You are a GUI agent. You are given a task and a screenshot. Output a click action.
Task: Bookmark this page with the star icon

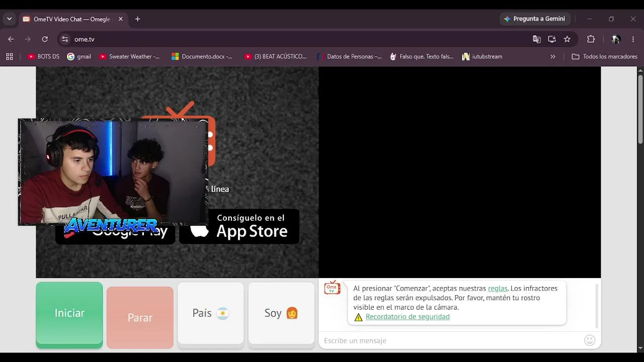pos(567,39)
